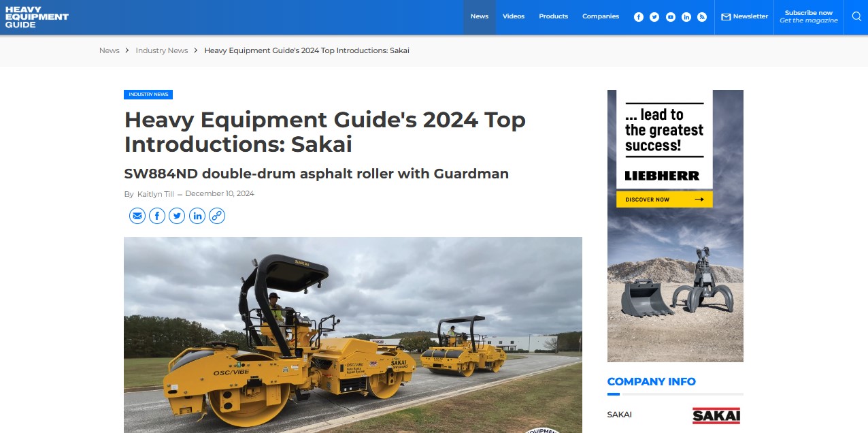Image resolution: width=868 pixels, height=433 pixels.
Task: Click the Sakai company logo
Action: (x=716, y=415)
